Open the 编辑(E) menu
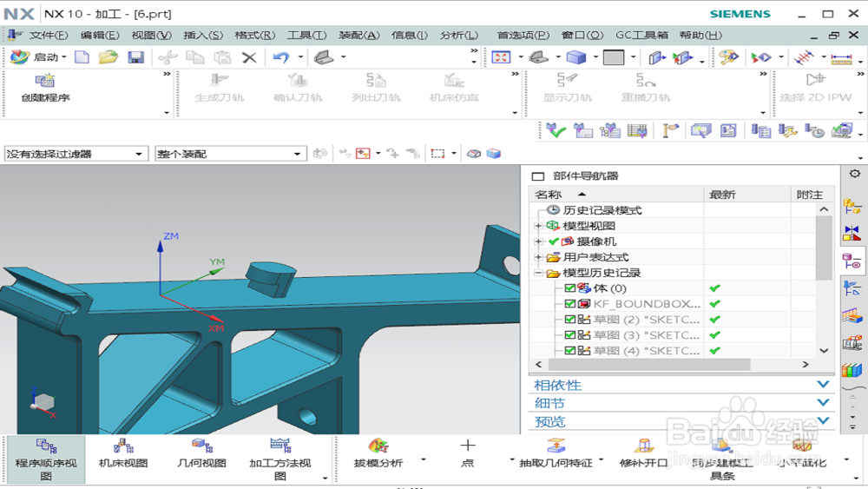The image size is (868, 489). [x=100, y=35]
